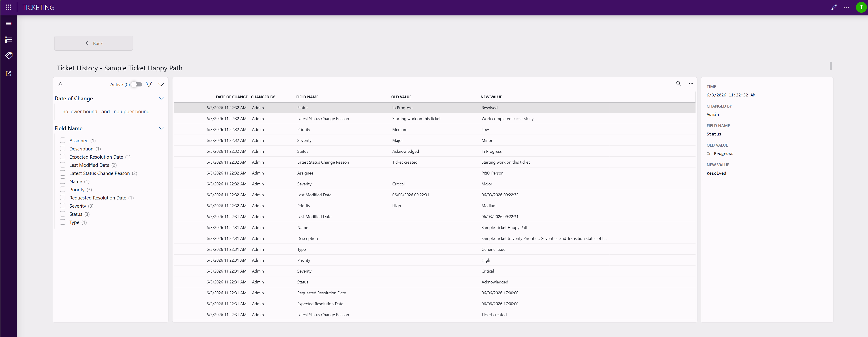Check the Type filter box

[x=63, y=222]
